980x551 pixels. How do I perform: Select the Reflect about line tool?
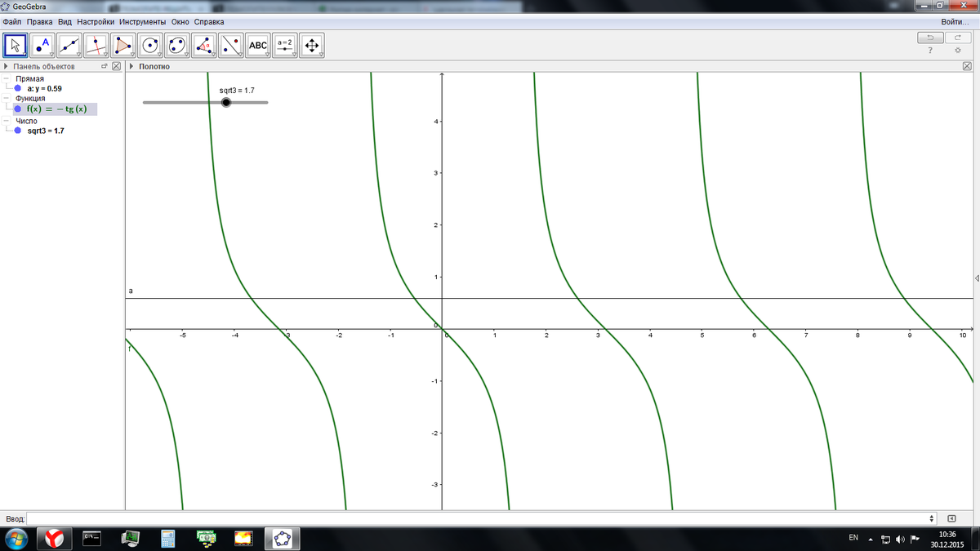[x=232, y=46]
